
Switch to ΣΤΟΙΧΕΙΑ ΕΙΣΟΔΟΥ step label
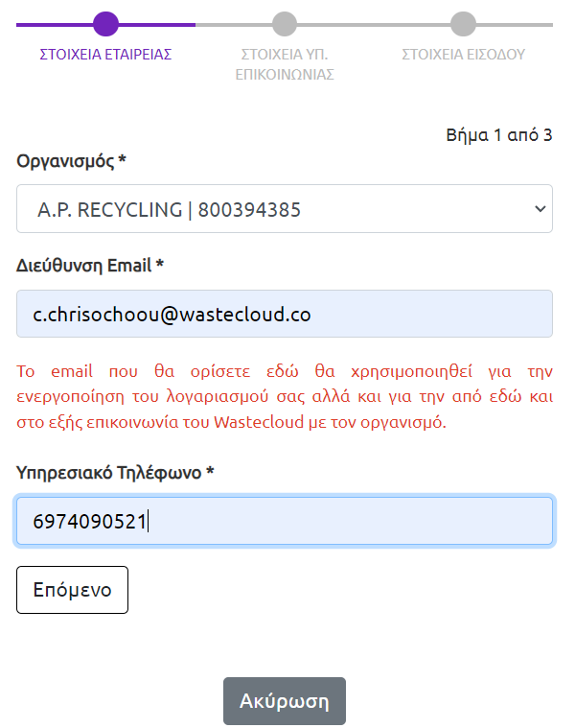pos(463,55)
